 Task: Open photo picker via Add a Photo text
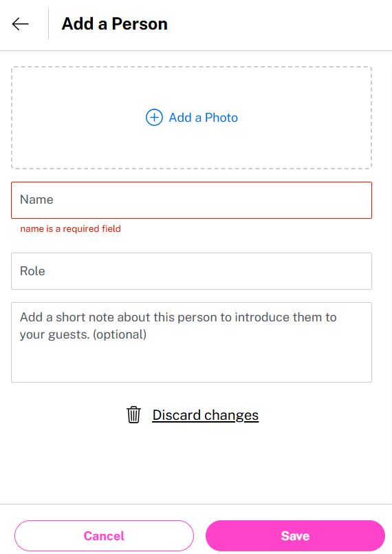click(x=204, y=118)
